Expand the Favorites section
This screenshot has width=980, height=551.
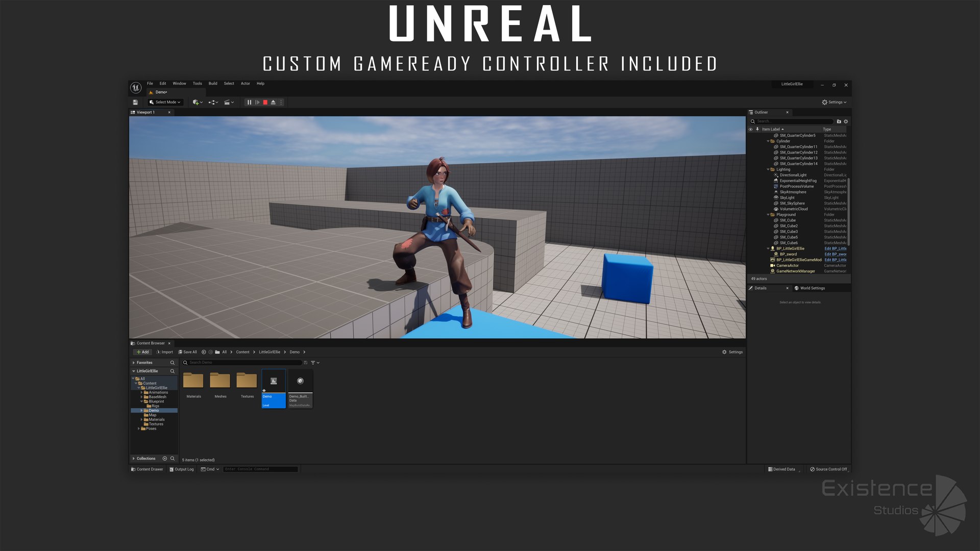(134, 363)
